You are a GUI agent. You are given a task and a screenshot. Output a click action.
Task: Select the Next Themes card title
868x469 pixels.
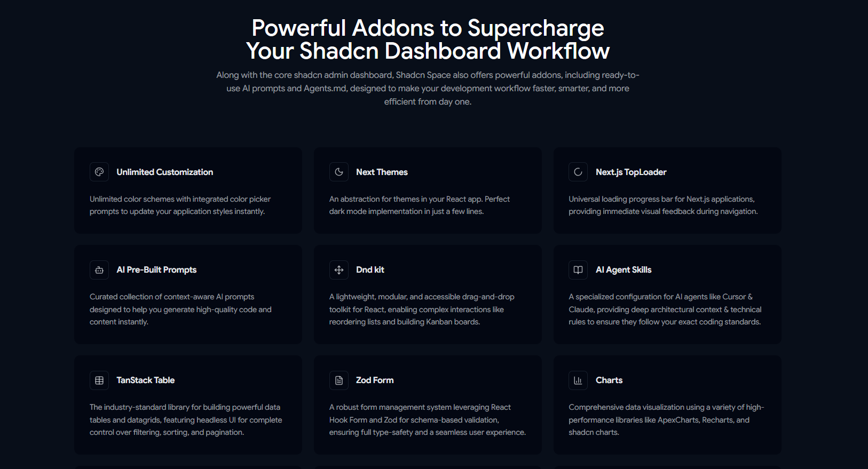pos(382,172)
